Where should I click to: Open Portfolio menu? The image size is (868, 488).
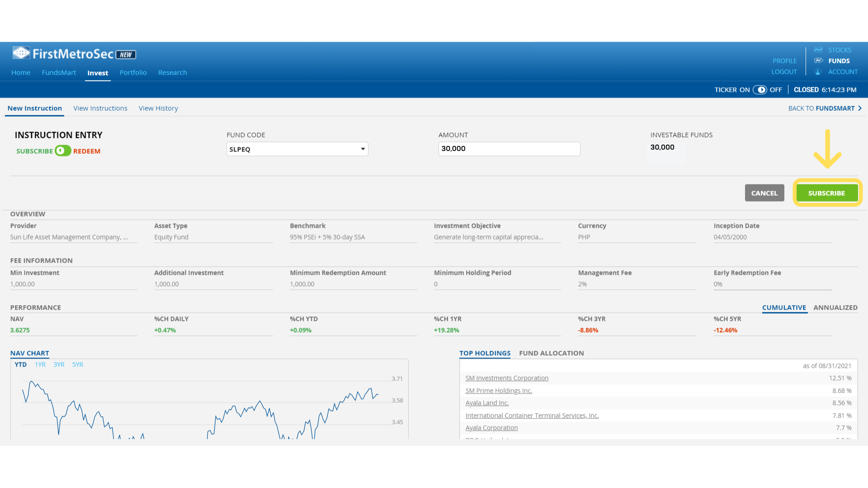[133, 73]
